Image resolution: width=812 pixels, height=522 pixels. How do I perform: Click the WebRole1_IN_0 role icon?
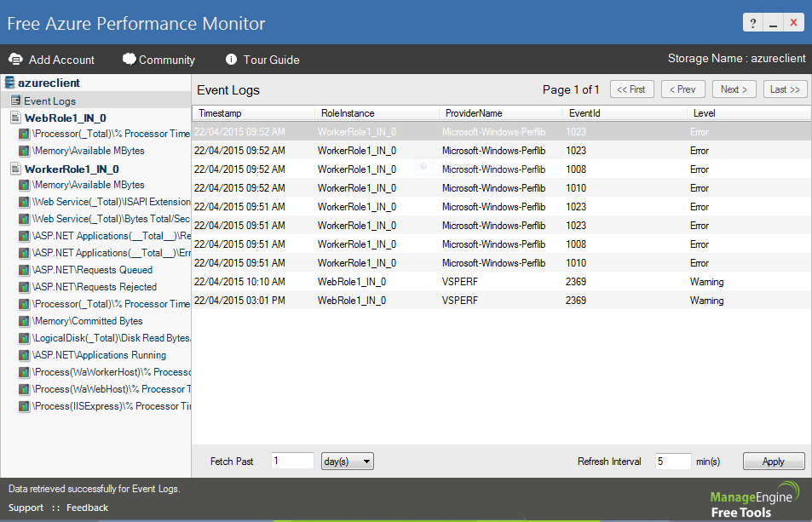tap(16, 118)
